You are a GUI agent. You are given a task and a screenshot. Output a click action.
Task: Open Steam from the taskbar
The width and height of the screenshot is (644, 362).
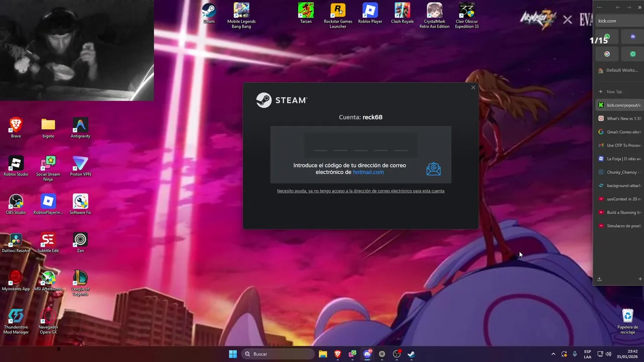click(x=411, y=354)
